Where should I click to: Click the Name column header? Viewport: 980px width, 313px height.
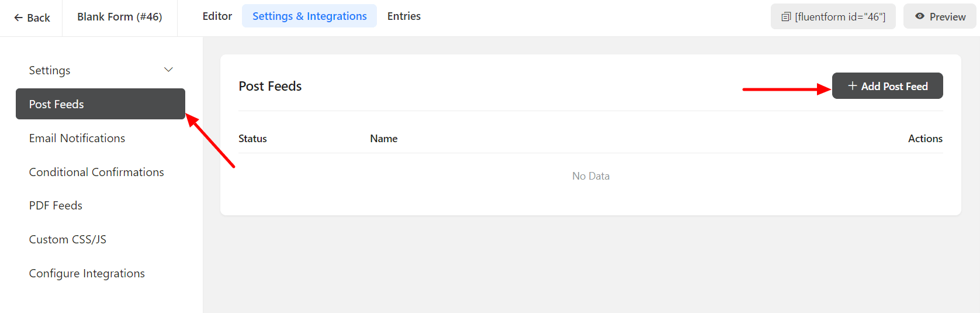click(383, 139)
